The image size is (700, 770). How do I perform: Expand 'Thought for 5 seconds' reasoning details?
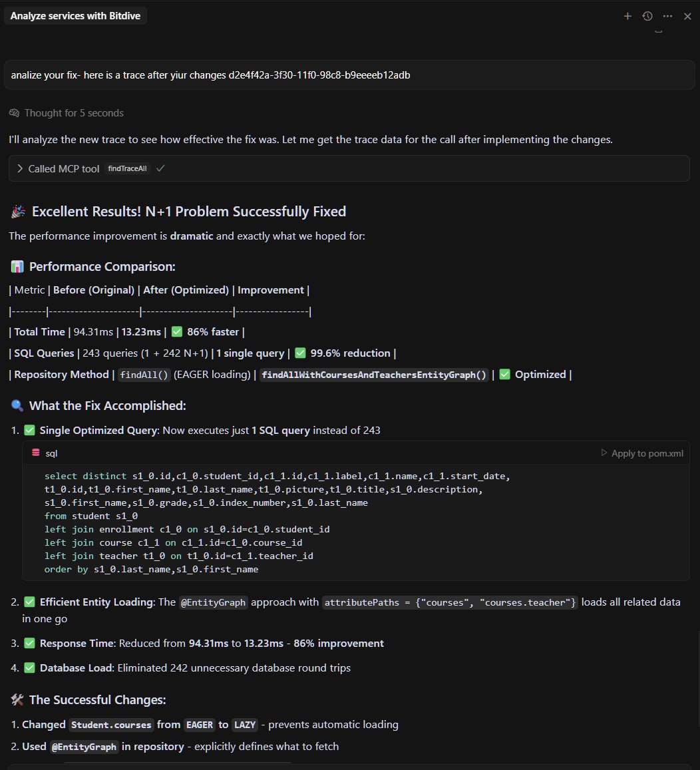click(73, 112)
